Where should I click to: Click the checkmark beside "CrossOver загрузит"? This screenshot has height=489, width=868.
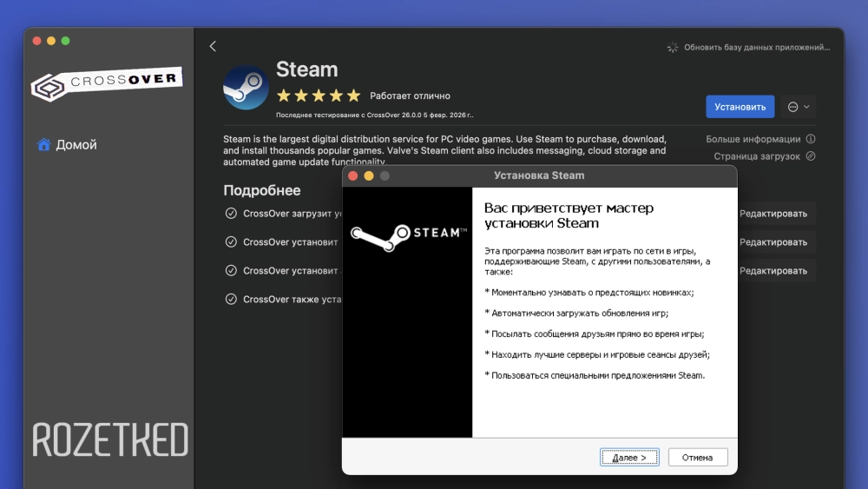[x=231, y=213]
